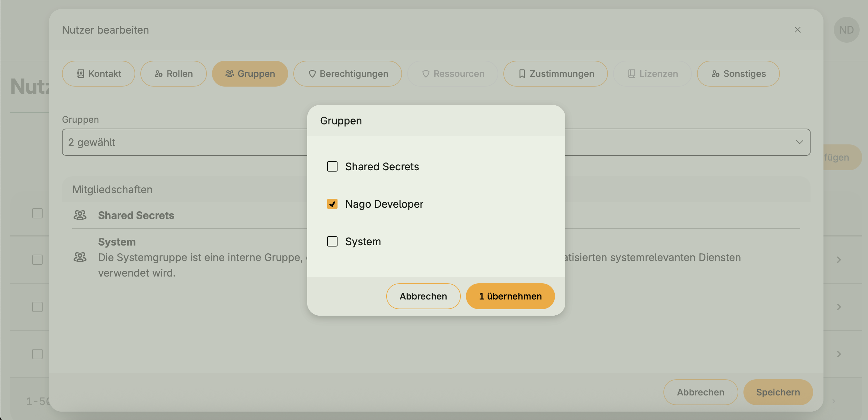Check the Shared Secrets checkbox

point(332,166)
